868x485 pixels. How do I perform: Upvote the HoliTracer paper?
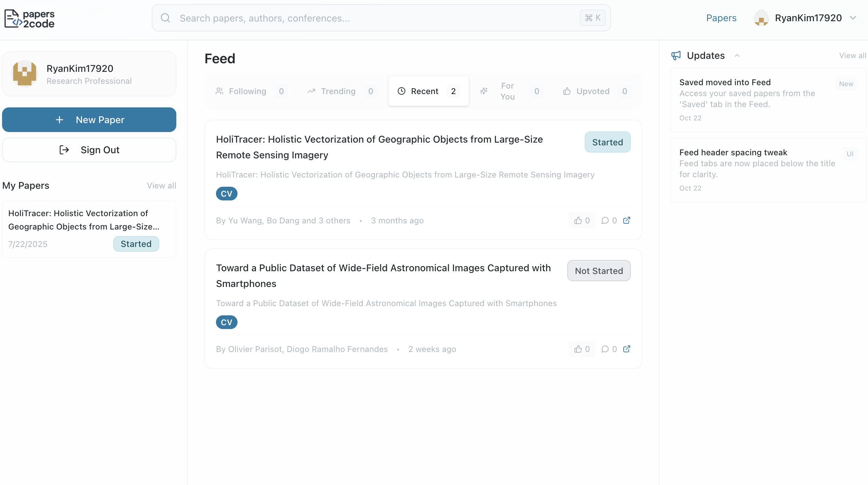(x=582, y=221)
